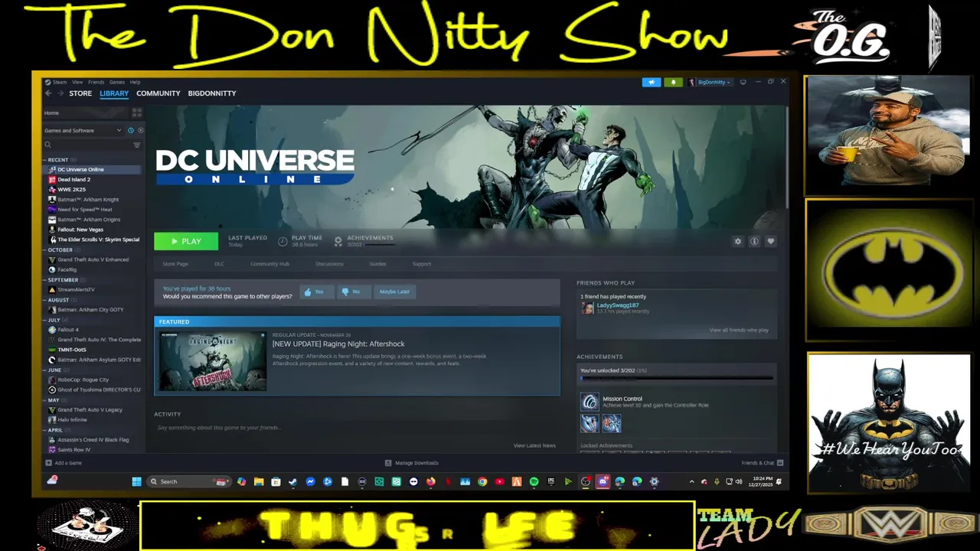Open the BigDonNitty account dropdown
Screen dimensions: 980x551
click(x=710, y=82)
